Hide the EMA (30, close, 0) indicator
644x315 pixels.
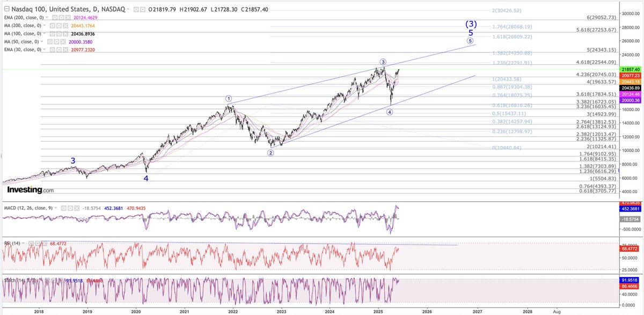point(52,50)
